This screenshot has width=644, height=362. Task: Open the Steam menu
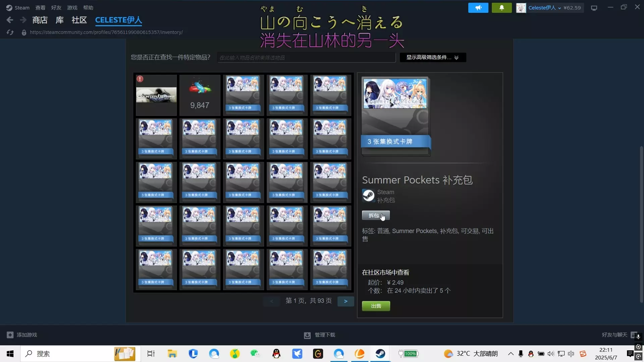pos(22,8)
